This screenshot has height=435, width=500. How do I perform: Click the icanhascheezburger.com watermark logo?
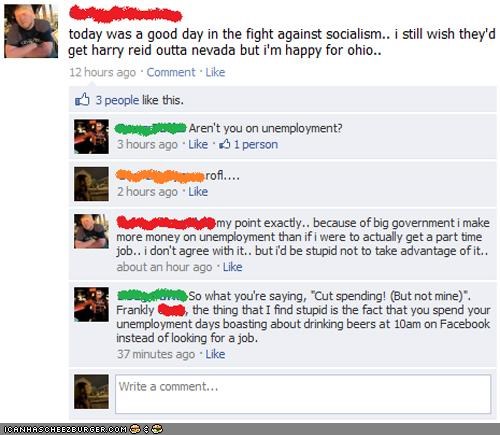pyautogui.click(x=82, y=429)
